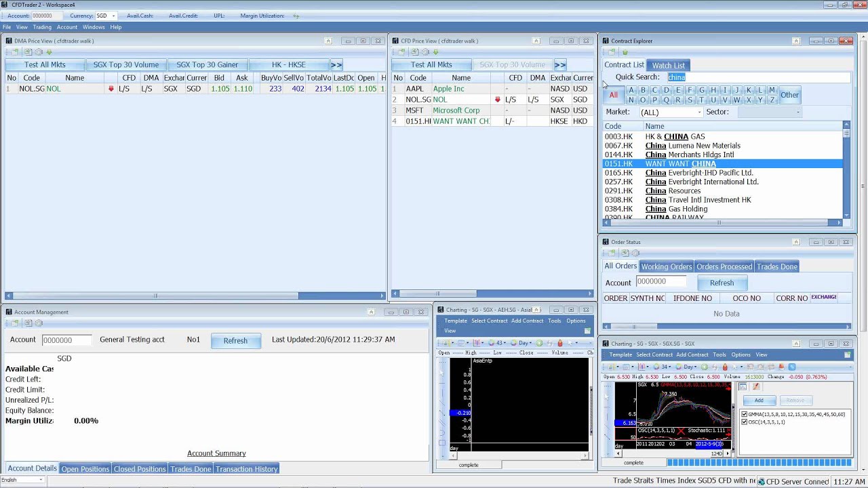Toggle the All letter filter in Contract Explorer
The height and width of the screenshot is (488, 868).
(613, 95)
